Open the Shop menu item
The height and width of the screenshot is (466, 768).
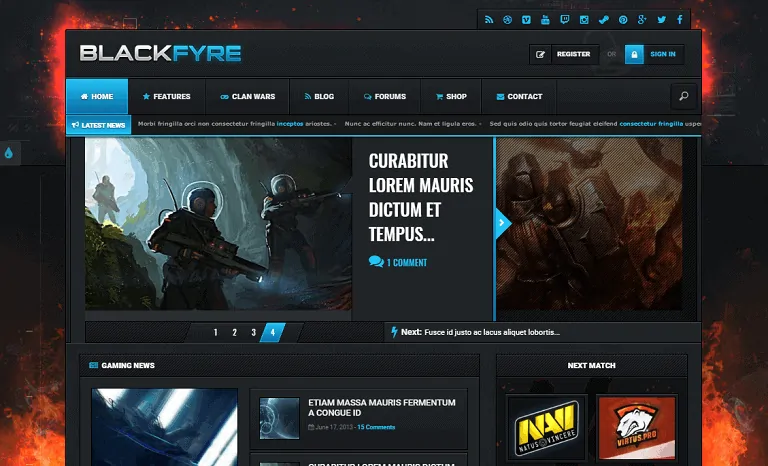(x=451, y=97)
